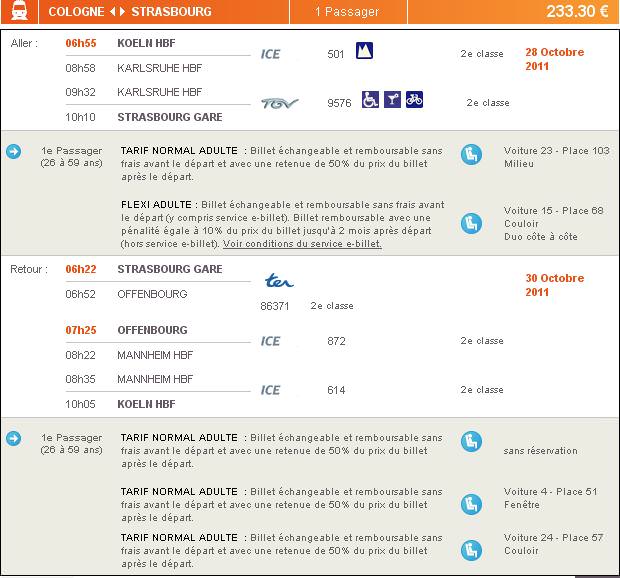The height and width of the screenshot is (578, 620).
Task: Click TARIF NORMAL ADULTE heading in the outbound section
Action: pos(179,151)
